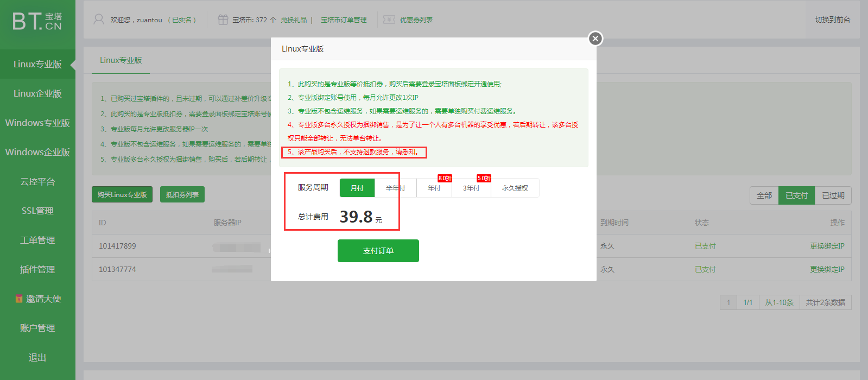The height and width of the screenshot is (380, 868).
Task: Click the 邀请大使 gift icon
Action: (19, 299)
